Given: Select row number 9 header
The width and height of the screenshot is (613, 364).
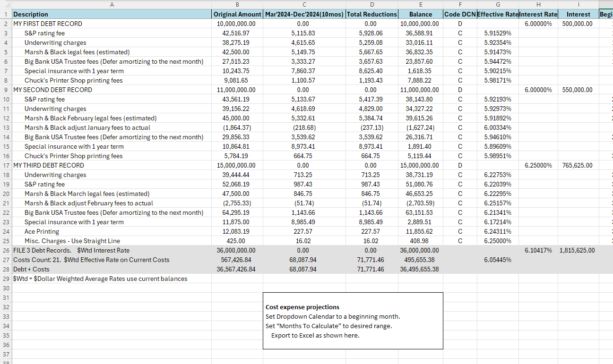Looking at the screenshot, I should pyautogui.click(x=6, y=90).
